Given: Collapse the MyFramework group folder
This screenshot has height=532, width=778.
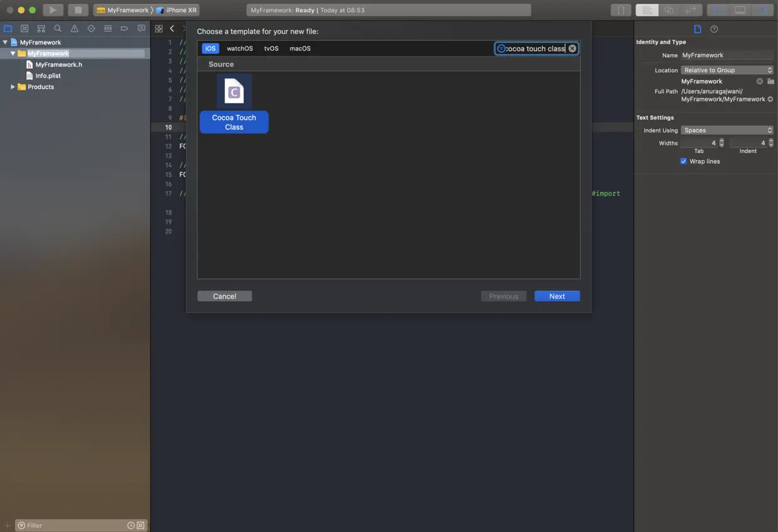Looking at the screenshot, I should (13, 54).
